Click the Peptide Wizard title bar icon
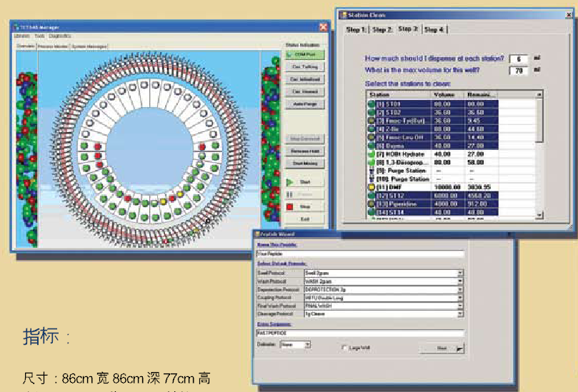 coord(257,234)
